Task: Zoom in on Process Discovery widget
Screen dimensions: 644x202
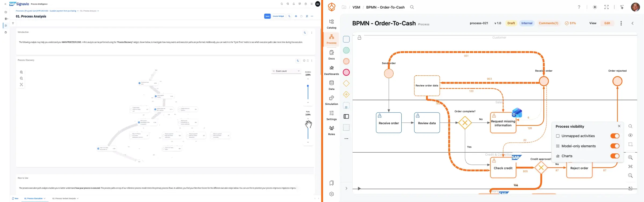Action: tap(21, 72)
